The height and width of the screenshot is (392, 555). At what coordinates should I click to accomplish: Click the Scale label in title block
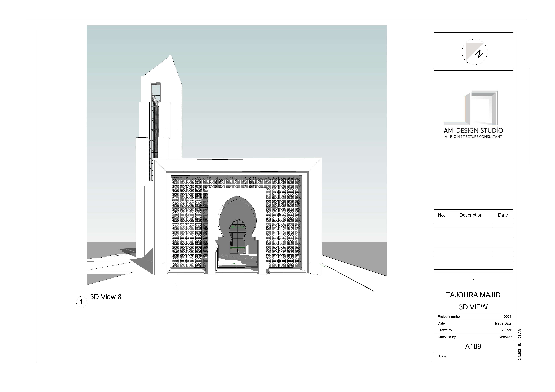tap(442, 356)
